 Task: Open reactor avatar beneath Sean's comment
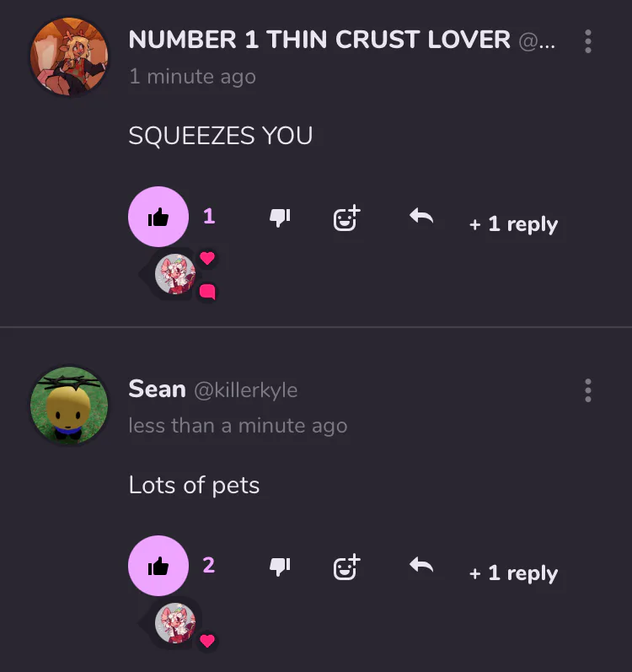[x=175, y=623]
